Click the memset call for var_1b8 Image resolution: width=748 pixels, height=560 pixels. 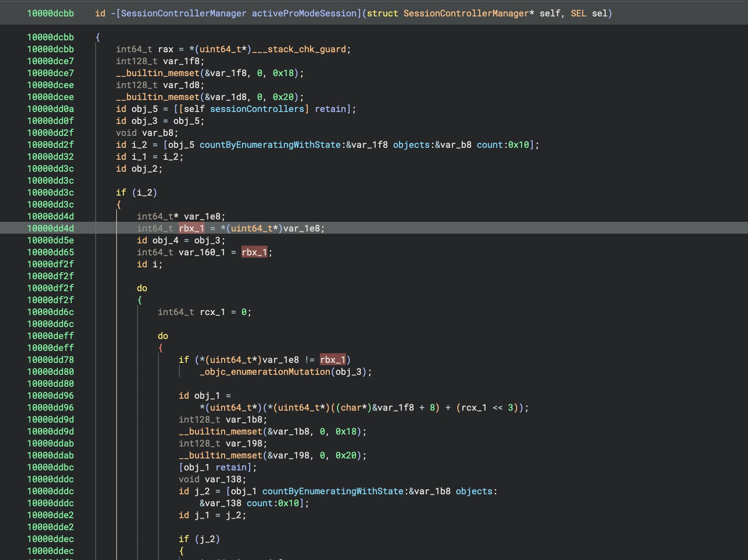coord(272,432)
